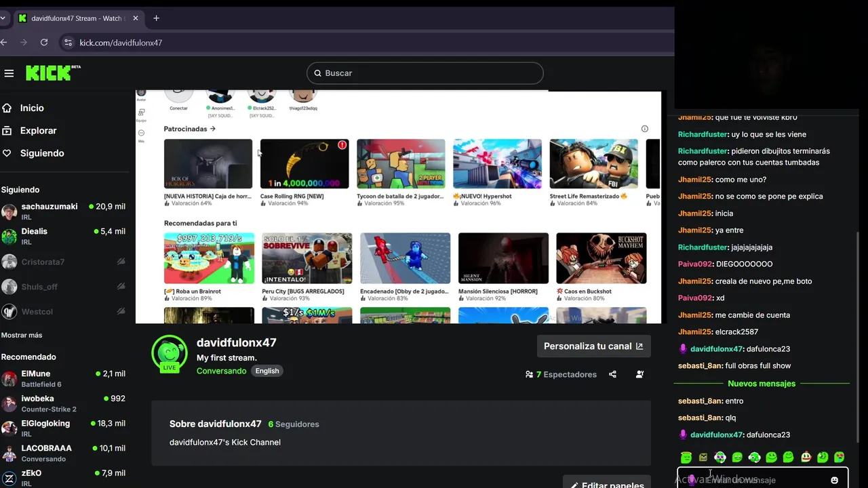The width and height of the screenshot is (868, 488).
Task: Click the magnifier icon in the Buscar bar
Action: (x=316, y=73)
